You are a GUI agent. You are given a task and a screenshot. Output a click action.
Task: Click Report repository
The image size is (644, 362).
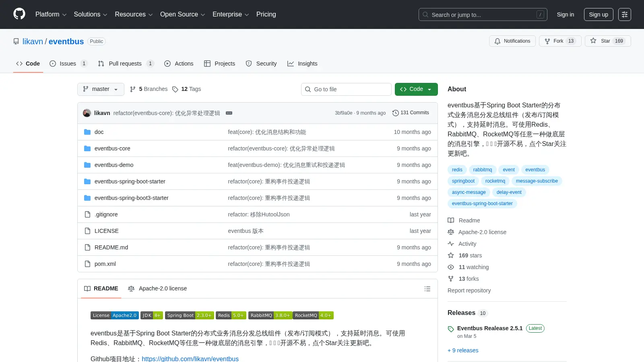pyautogui.click(x=469, y=290)
